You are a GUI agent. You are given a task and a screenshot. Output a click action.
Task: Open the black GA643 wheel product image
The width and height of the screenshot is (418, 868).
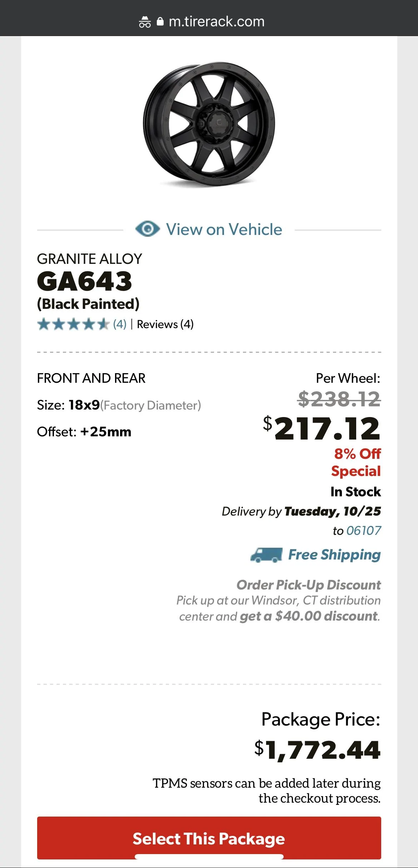tap(209, 124)
